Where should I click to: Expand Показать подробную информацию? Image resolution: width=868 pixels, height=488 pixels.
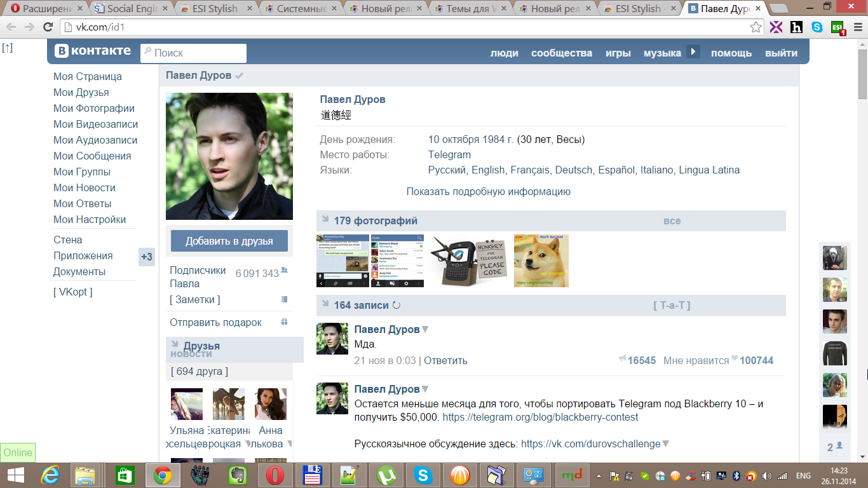pyautogui.click(x=489, y=191)
